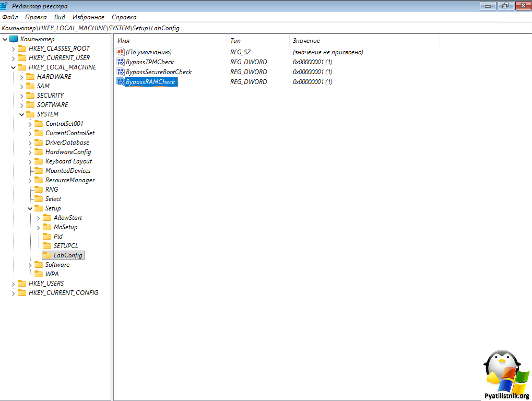Click the MountedDevices folder icon
The height and width of the screenshot is (401, 532).
[x=39, y=171]
